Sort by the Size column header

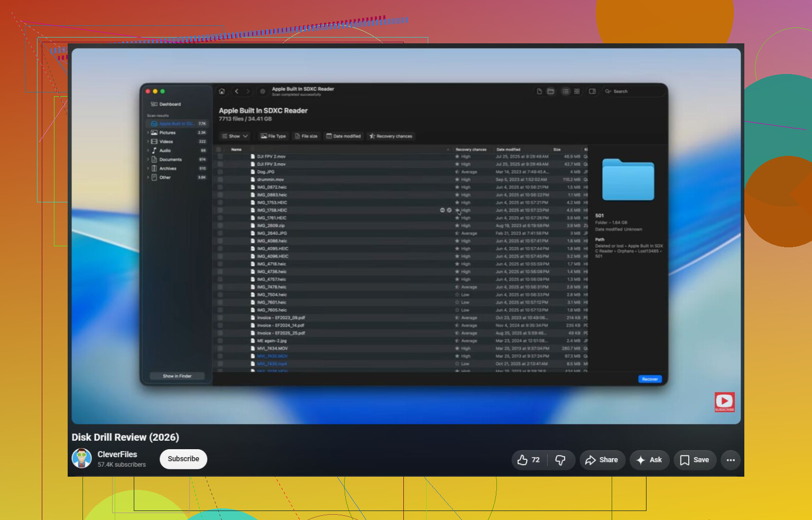point(557,150)
